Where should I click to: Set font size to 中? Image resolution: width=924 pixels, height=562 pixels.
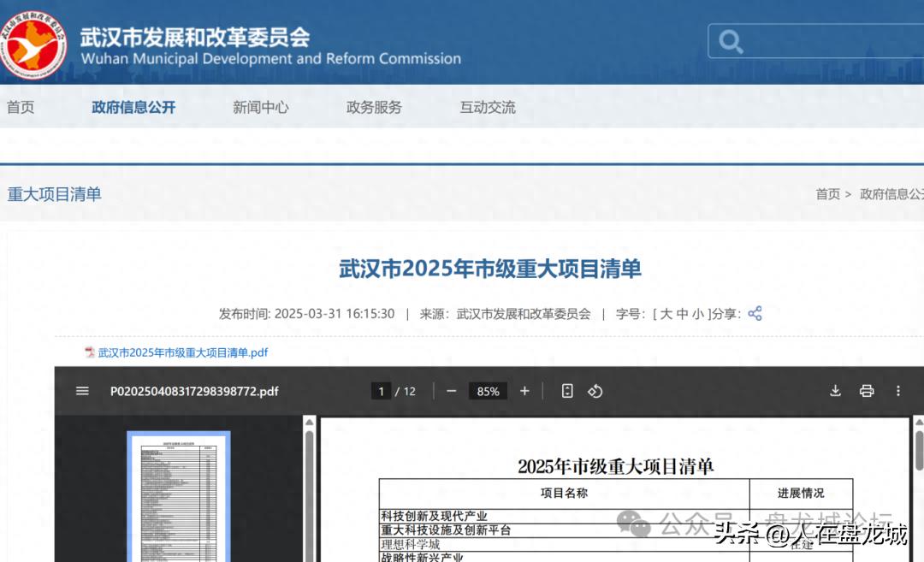point(682,313)
